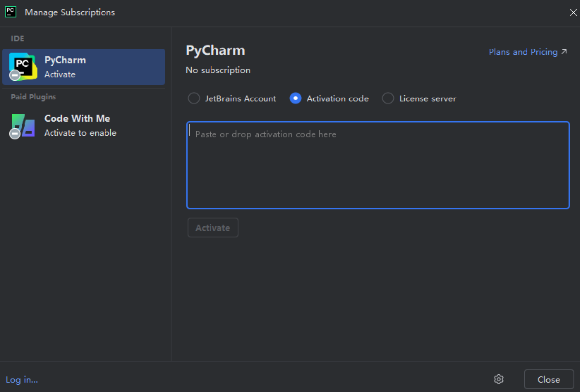Image resolution: width=580 pixels, height=392 pixels.
Task: Close the dialog with the title bar X
Action: point(573,13)
